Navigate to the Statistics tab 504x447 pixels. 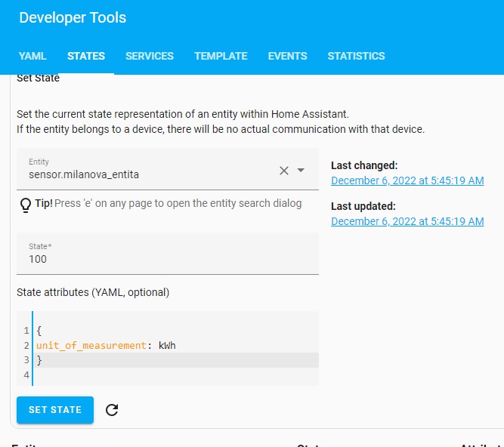[x=356, y=56]
